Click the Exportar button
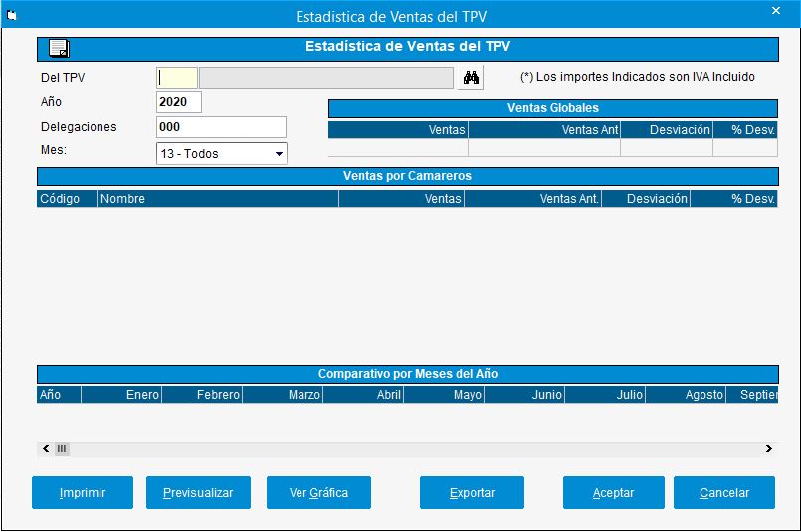 point(472,492)
